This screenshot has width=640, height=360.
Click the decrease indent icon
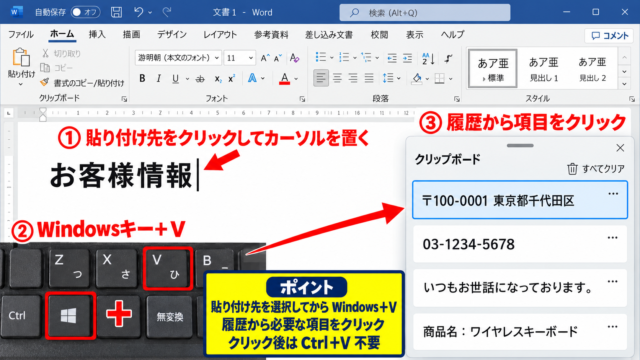[392, 58]
